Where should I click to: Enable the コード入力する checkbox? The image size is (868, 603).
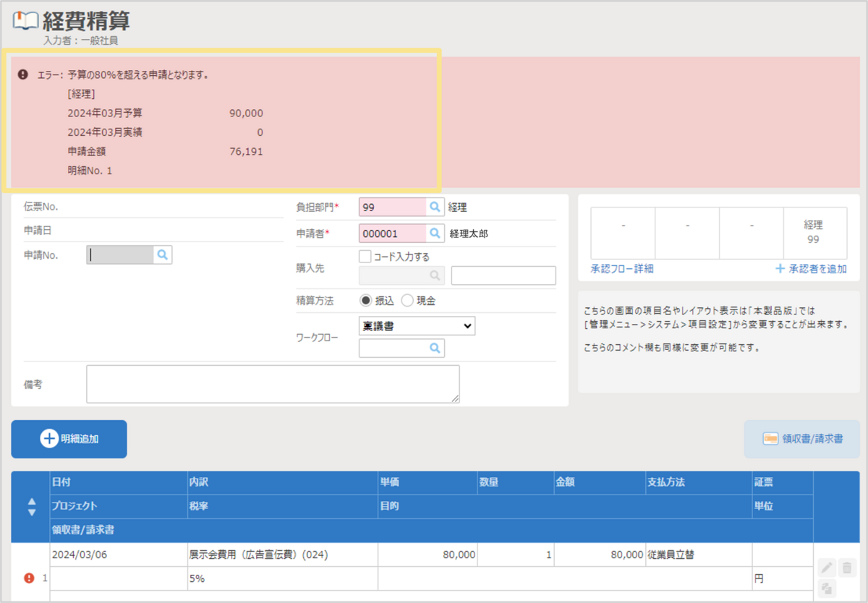click(365, 257)
